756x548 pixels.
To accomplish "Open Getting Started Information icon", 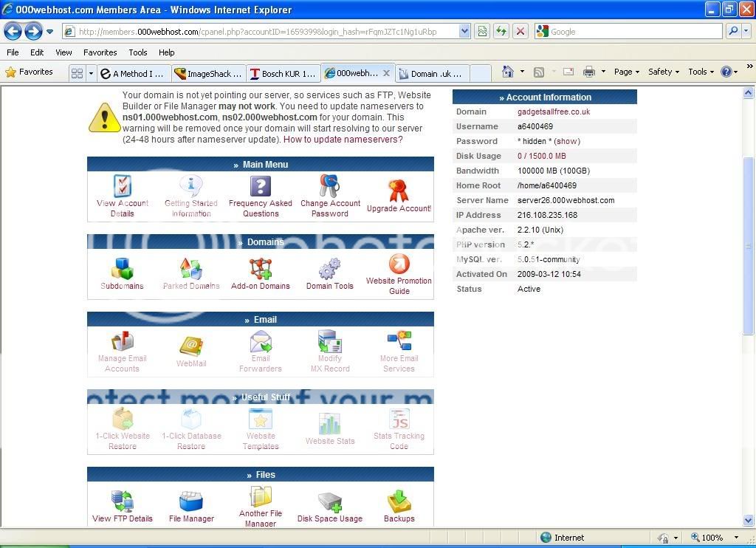I will [191, 186].
